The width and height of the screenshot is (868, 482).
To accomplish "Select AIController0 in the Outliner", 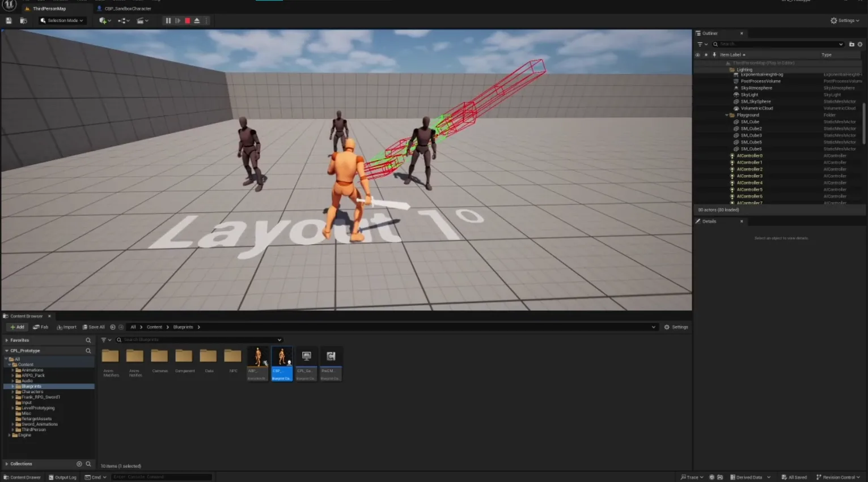I will tap(750, 156).
